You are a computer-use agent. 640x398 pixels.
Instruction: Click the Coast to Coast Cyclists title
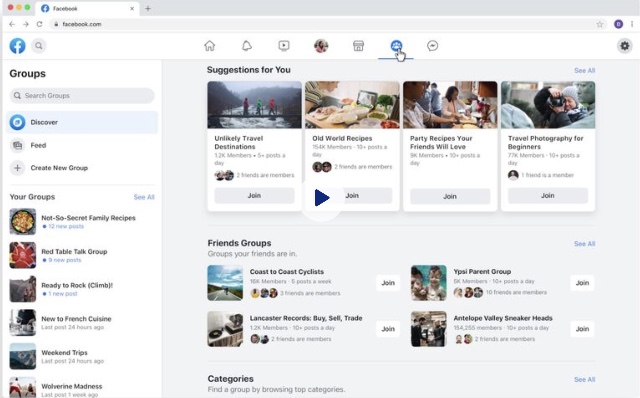click(x=287, y=272)
